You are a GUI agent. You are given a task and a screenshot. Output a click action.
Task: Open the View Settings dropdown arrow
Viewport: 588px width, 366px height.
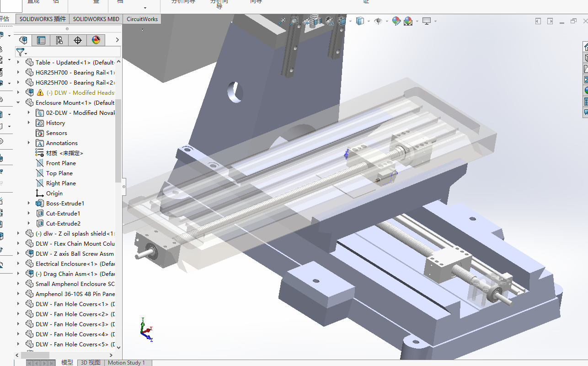click(435, 21)
